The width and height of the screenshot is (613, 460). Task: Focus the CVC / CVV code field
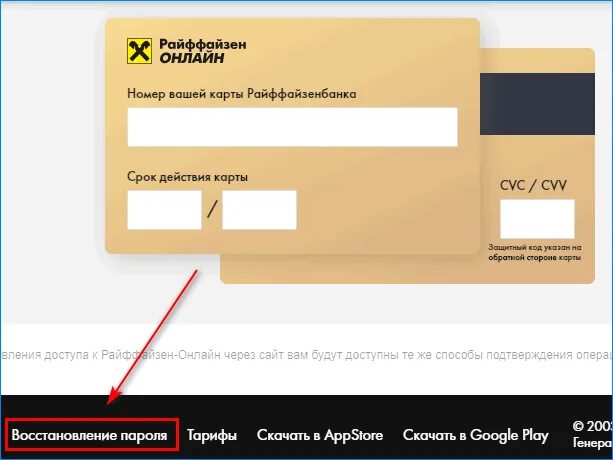pyautogui.click(x=537, y=219)
